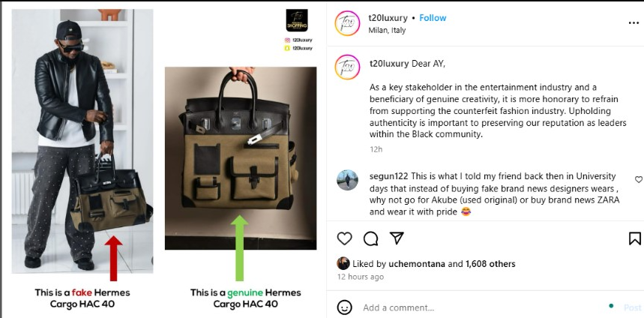This screenshot has height=318, width=644.
Task: Submit comment with the Post button
Action: (633, 307)
